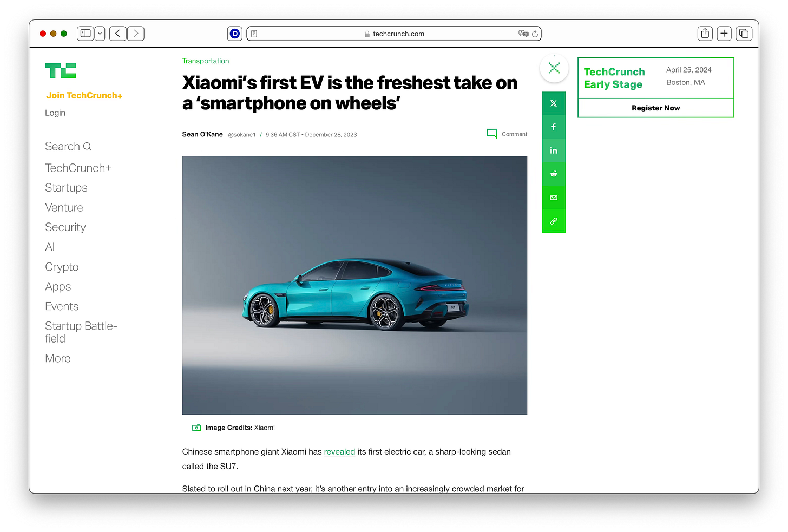The image size is (788, 532).
Task: Open the Safari sidebar panel
Action: coord(86,34)
